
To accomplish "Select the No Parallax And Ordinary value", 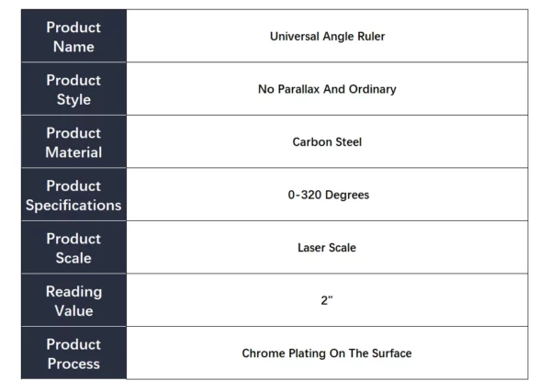I will pos(327,89).
